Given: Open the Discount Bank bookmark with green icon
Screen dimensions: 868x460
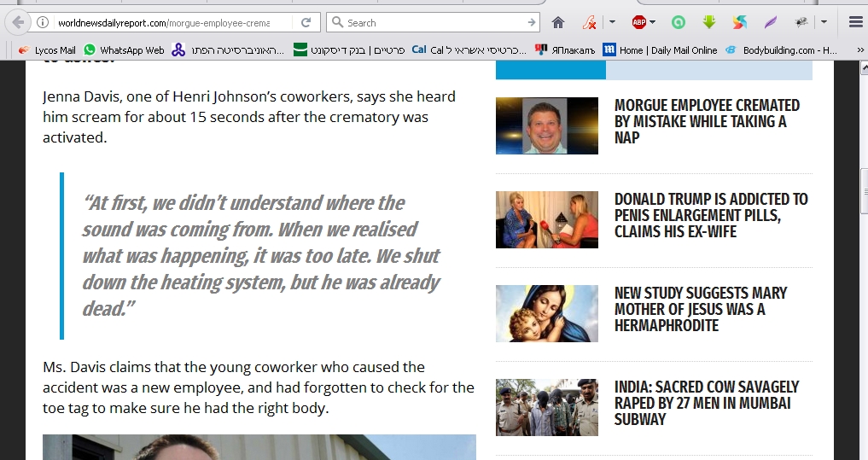Looking at the screenshot, I should (x=349, y=49).
